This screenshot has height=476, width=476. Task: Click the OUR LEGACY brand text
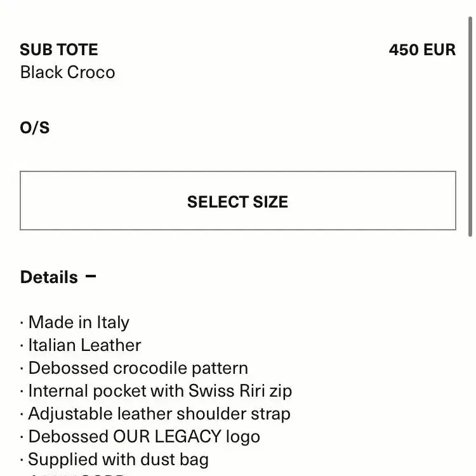[168, 437]
